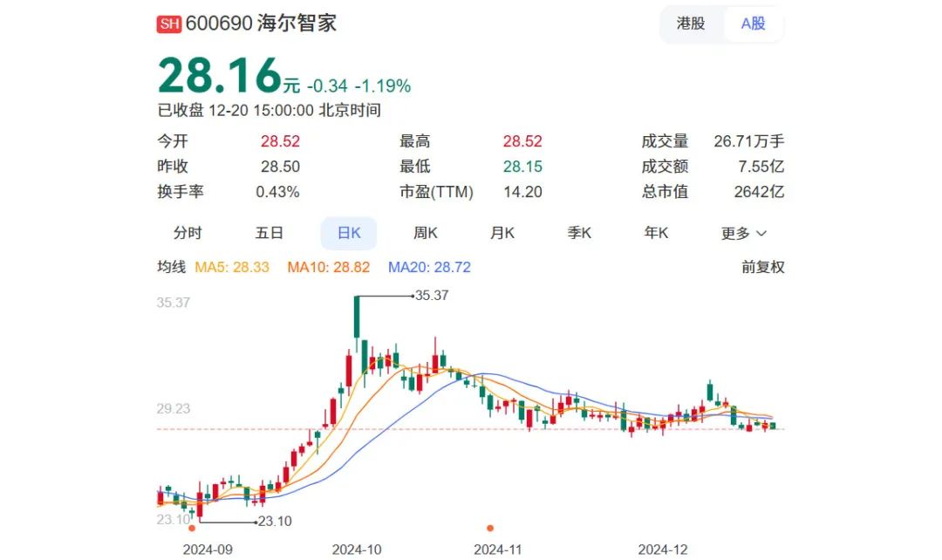This screenshot has width=942, height=560.
Task: Expand the 更多 dropdown
Action: coord(744,233)
